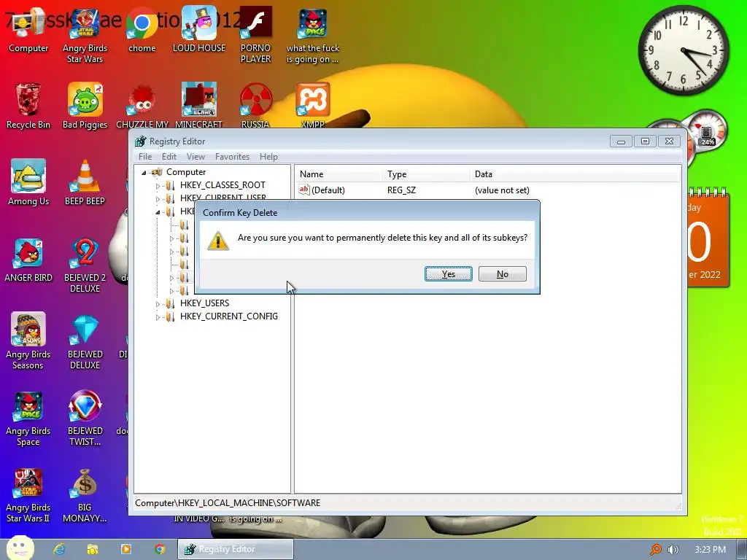The image size is (747, 560).
Task: Open the Angry Birds Space shortcut
Action: pos(28,418)
